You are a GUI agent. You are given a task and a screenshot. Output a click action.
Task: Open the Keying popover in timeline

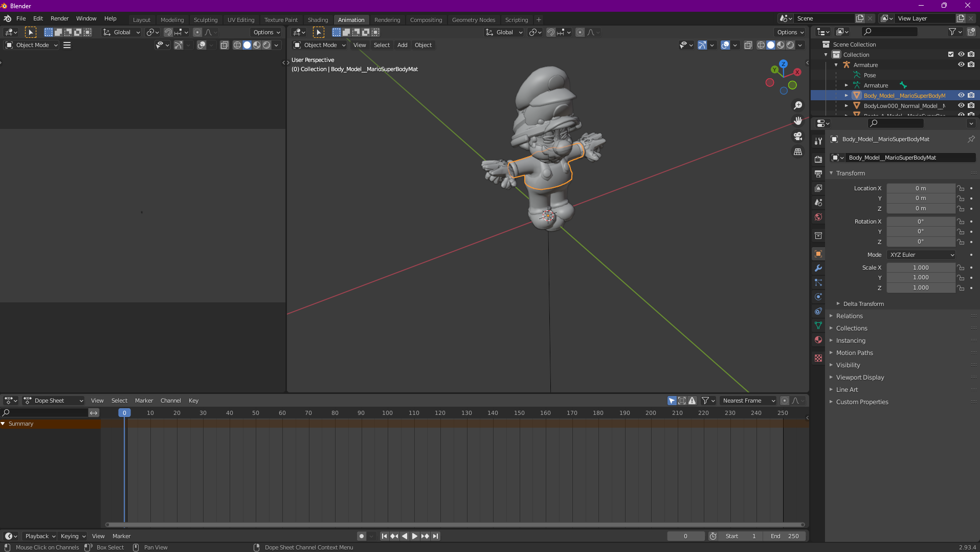tap(73, 536)
